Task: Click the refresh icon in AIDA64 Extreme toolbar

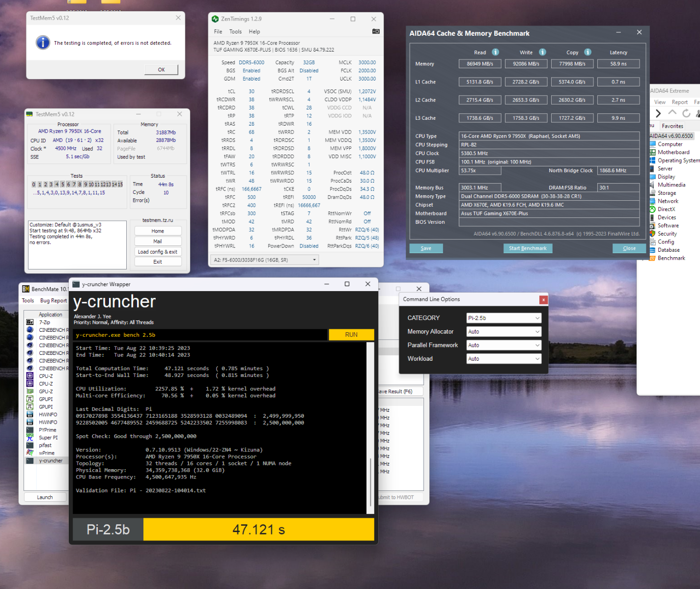Action: (686, 113)
